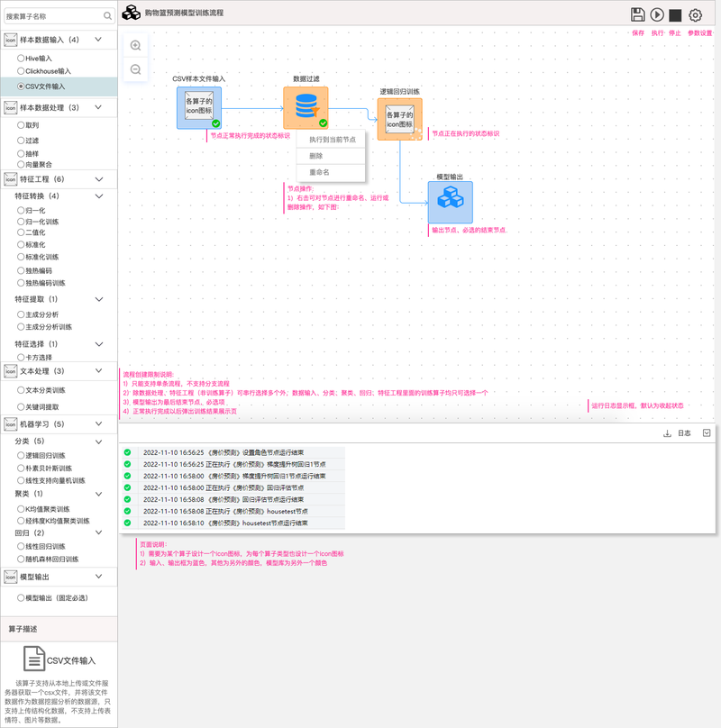Collapse the 分类 (5) subsection chevron

coord(98,441)
